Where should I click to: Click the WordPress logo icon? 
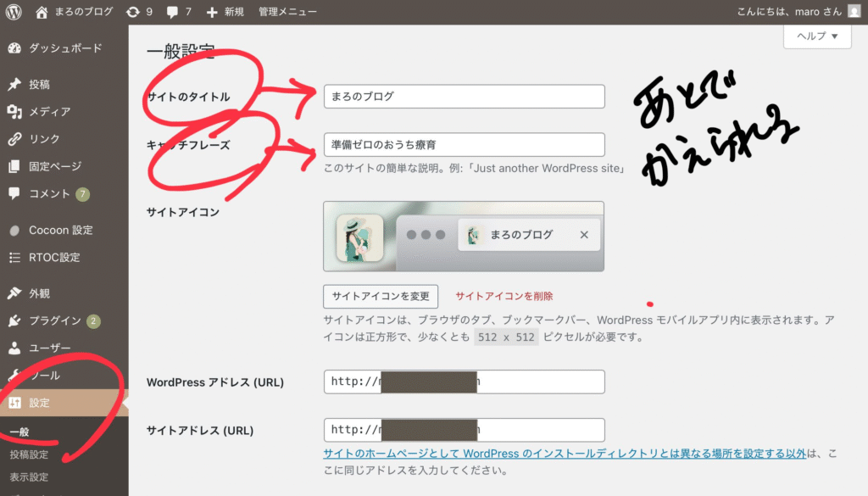point(14,12)
